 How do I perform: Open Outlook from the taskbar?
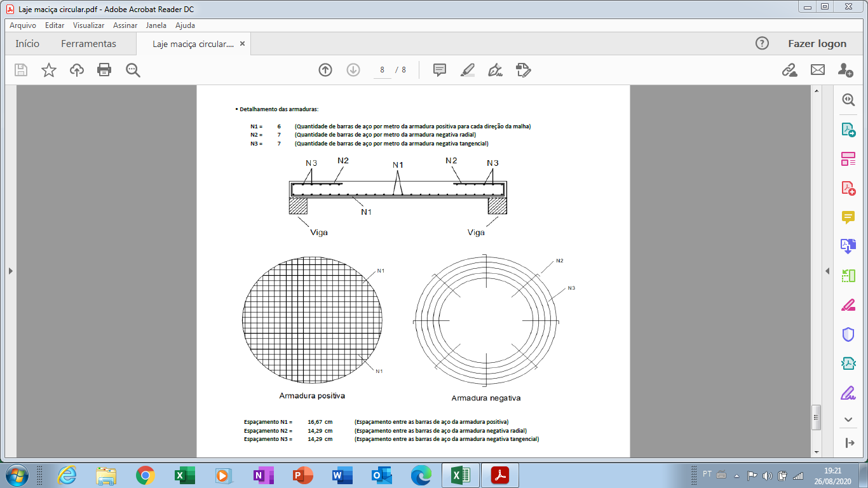point(381,475)
